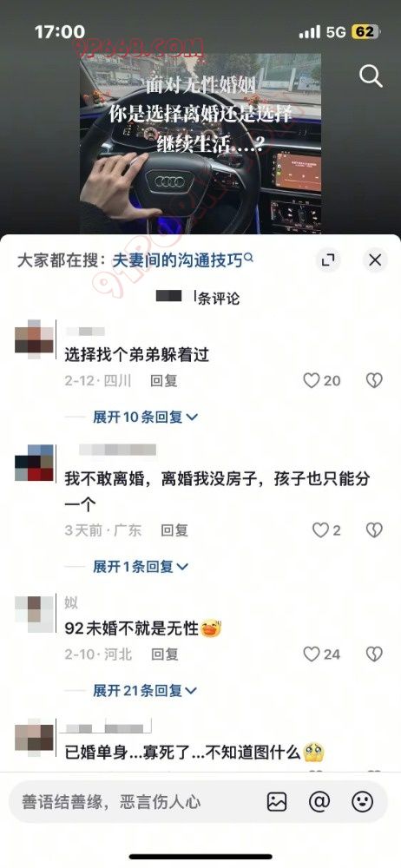Close the comments panel with the X
This screenshot has height=868, width=401.
375,260
